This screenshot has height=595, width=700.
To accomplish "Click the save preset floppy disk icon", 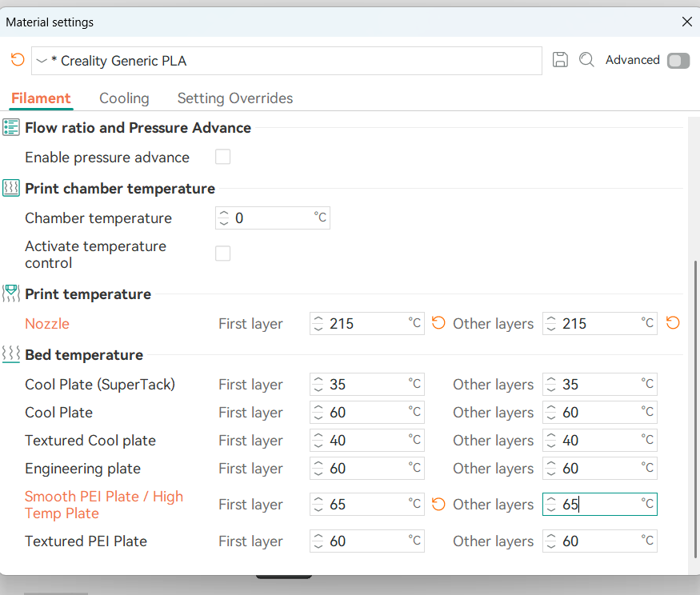I will 560,60.
